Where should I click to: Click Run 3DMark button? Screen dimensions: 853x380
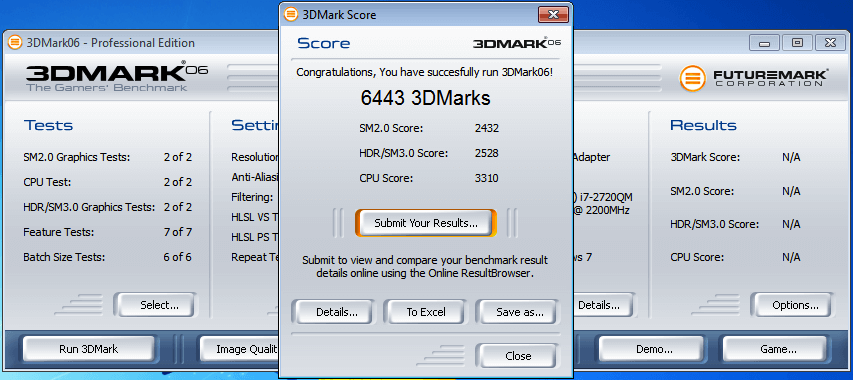pos(88,349)
